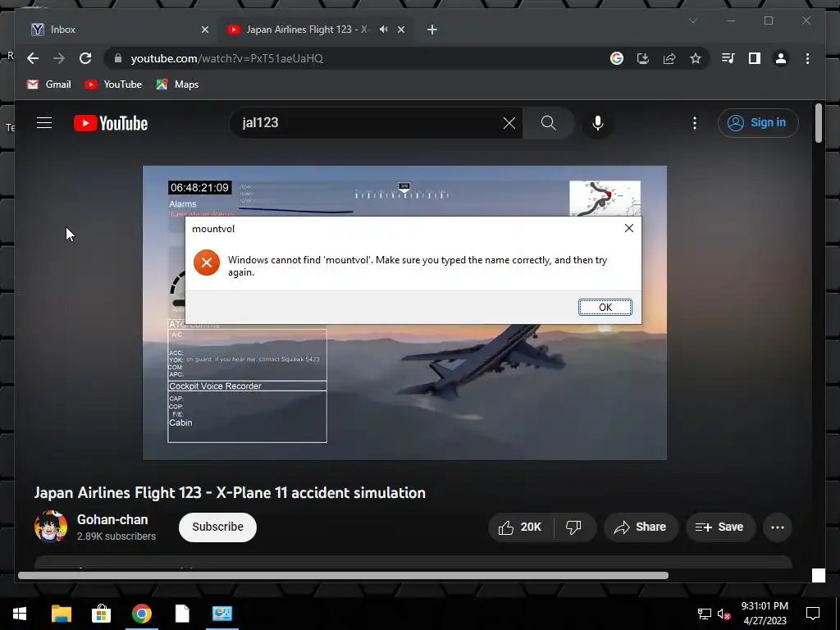Open the Chrome three-dot menu
The height and width of the screenshot is (630, 840).
(x=807, y=58)
